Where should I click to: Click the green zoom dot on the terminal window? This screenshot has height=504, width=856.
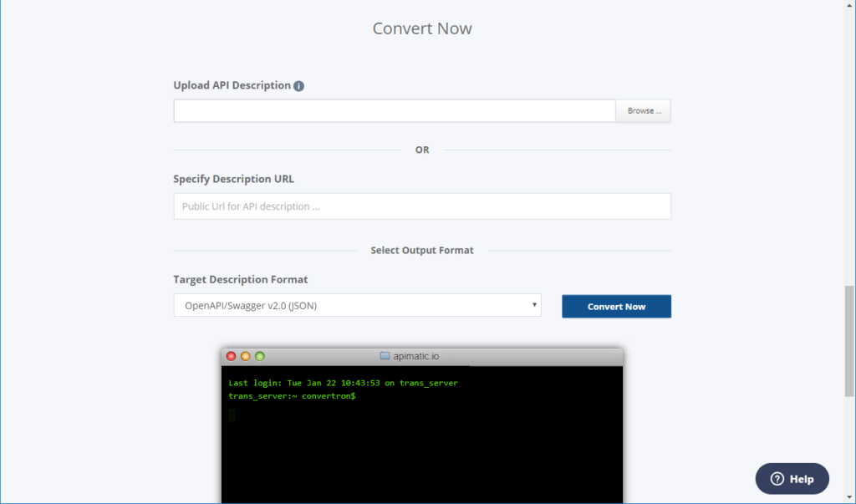point(259,355)
